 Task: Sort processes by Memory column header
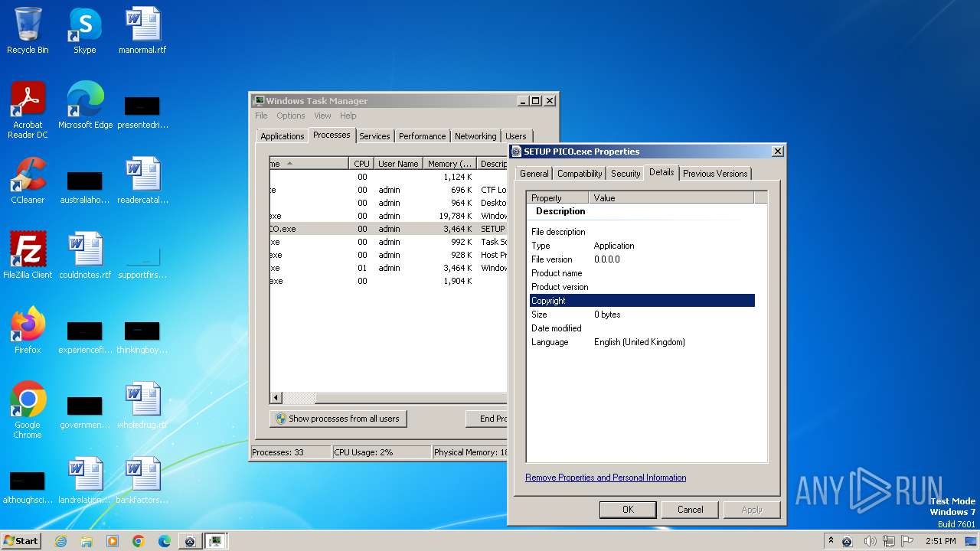point(449,164)
